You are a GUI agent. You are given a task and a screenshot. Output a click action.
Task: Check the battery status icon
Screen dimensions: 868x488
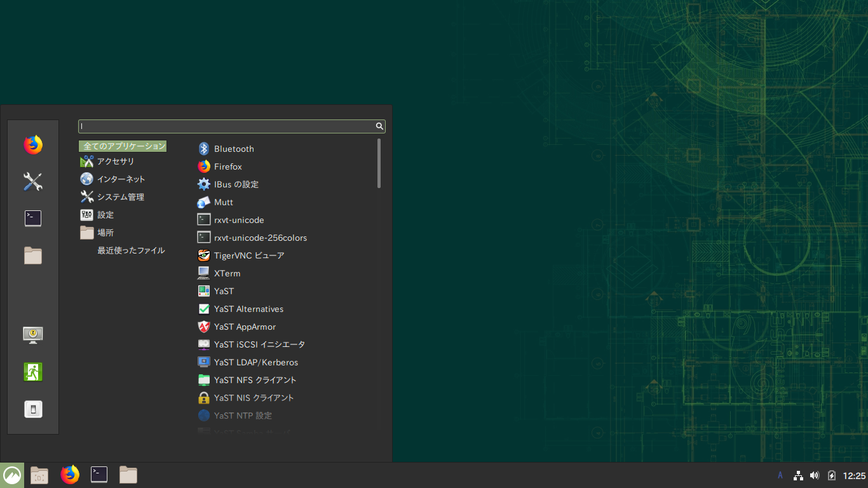[831, 475]
